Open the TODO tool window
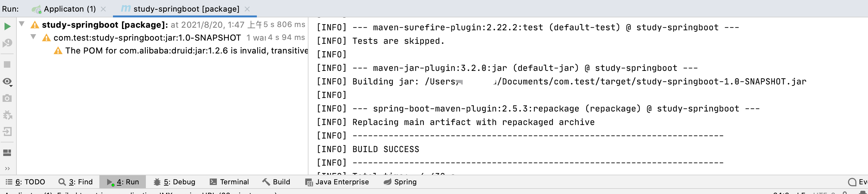The height and width of the screenshot is (194, 868). (25, 182)
